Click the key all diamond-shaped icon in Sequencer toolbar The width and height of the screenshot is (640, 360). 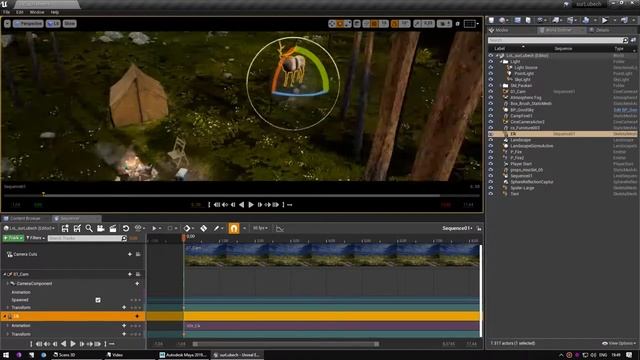[187, 229]
